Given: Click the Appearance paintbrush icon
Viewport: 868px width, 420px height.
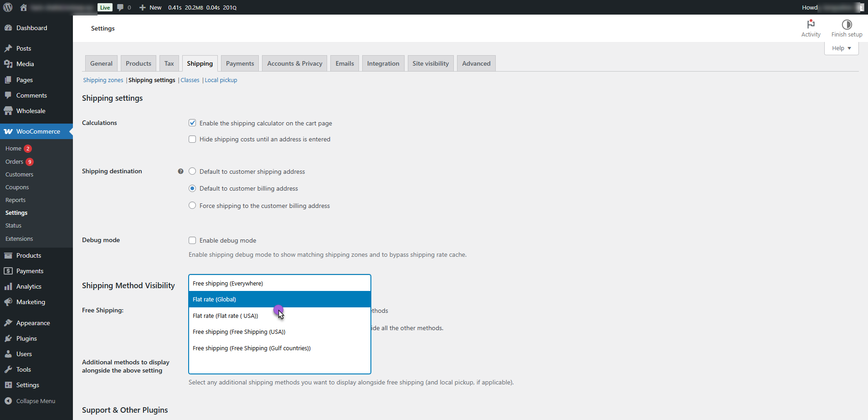Looking at the screenshot, I should [8, 323].
